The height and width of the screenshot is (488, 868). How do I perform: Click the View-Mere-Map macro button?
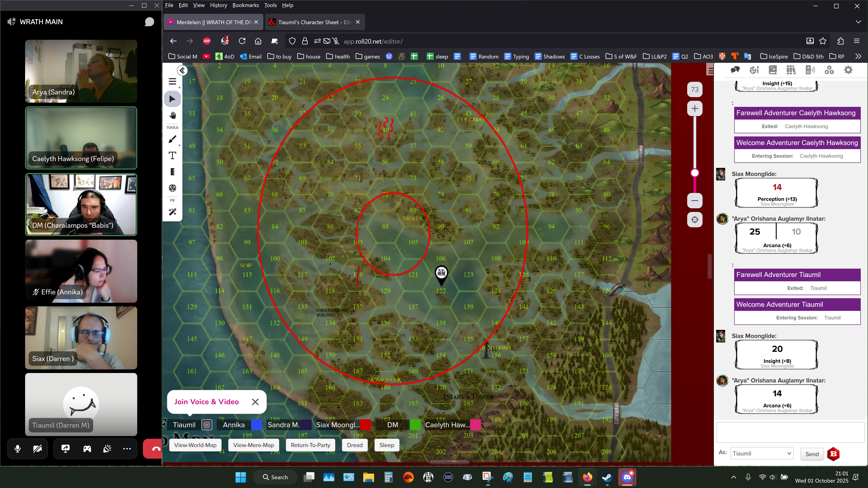(253, 445)
